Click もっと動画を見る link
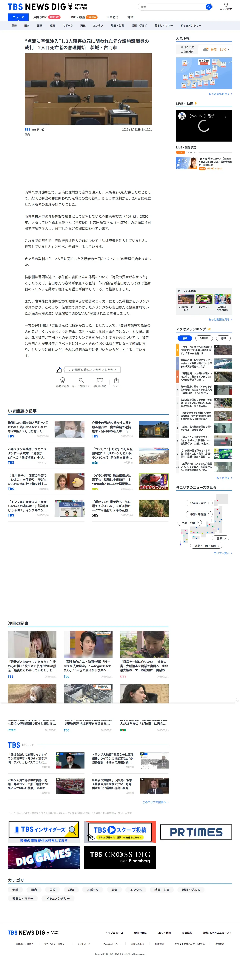240x980 pixels. click(x=220, y=320)
